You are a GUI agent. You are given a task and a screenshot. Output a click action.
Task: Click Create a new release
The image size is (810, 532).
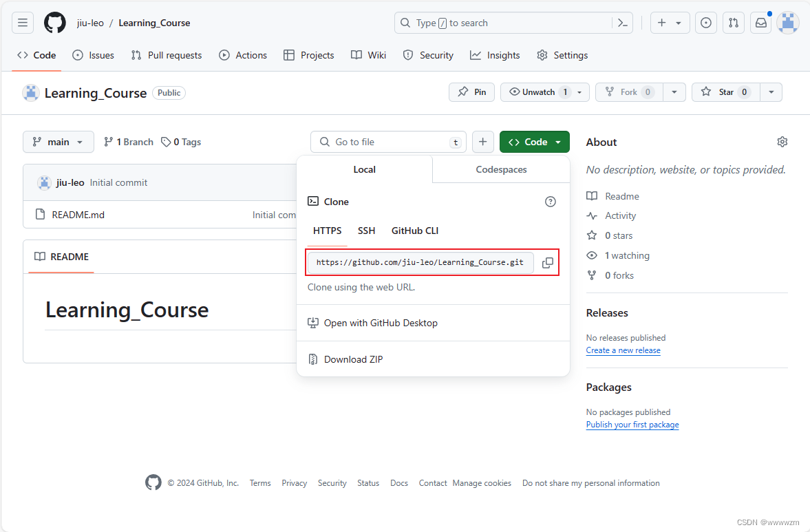(623, 350)
